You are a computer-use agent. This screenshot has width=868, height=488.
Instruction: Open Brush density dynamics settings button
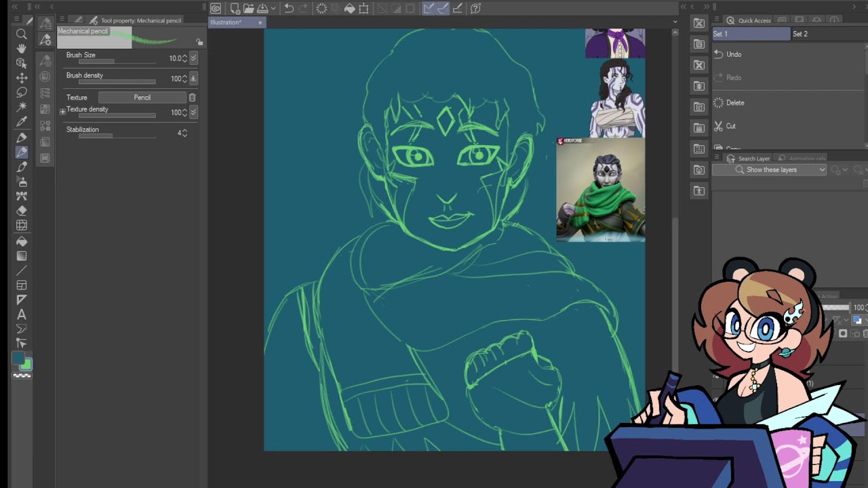click(x=193, y=79)
